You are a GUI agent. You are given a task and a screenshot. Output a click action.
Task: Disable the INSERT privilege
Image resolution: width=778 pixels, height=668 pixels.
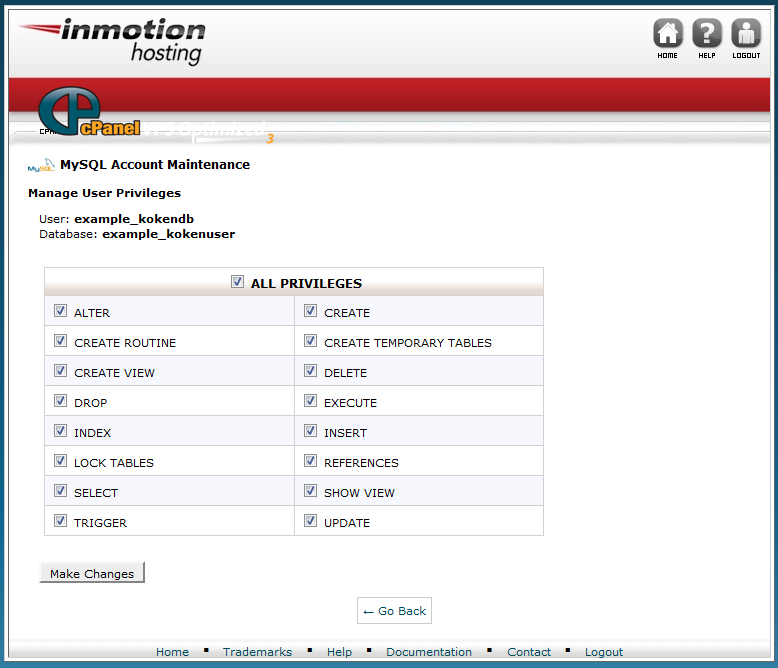point(311,431)
